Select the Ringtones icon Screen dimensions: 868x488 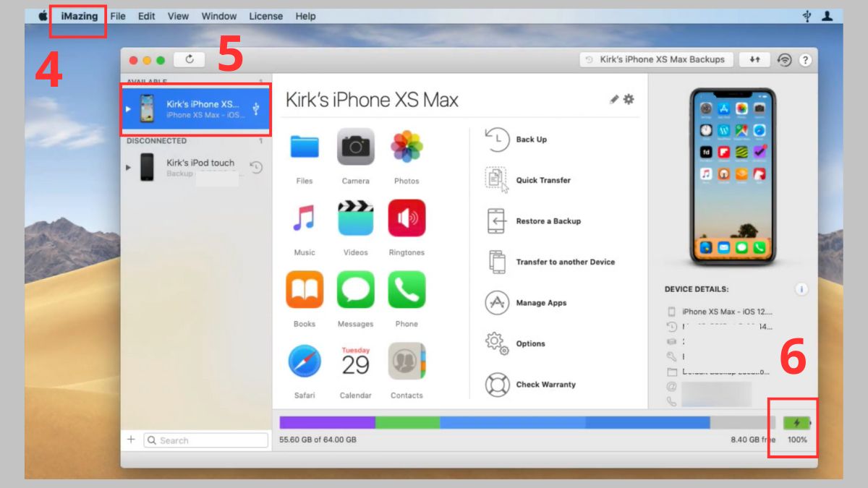[407, 218]
